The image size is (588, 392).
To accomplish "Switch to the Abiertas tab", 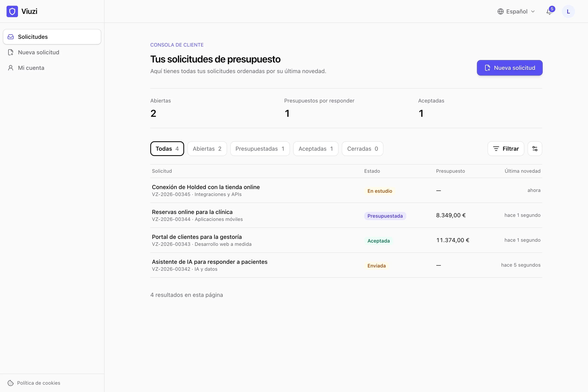I will (x=207, y=149).
